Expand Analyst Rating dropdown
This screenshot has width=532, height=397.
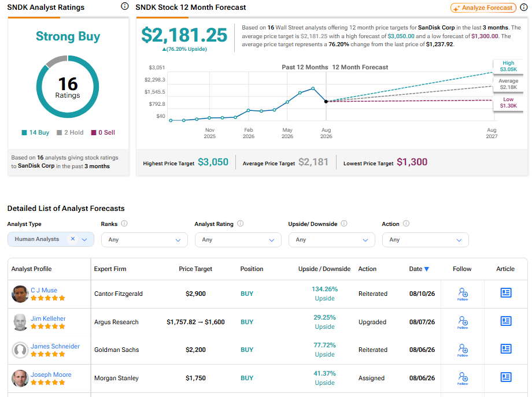pos(238,240)
